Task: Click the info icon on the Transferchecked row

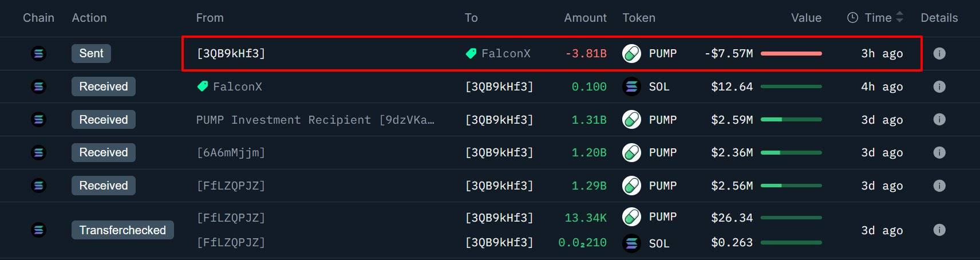Action: (x=939, y=230)
